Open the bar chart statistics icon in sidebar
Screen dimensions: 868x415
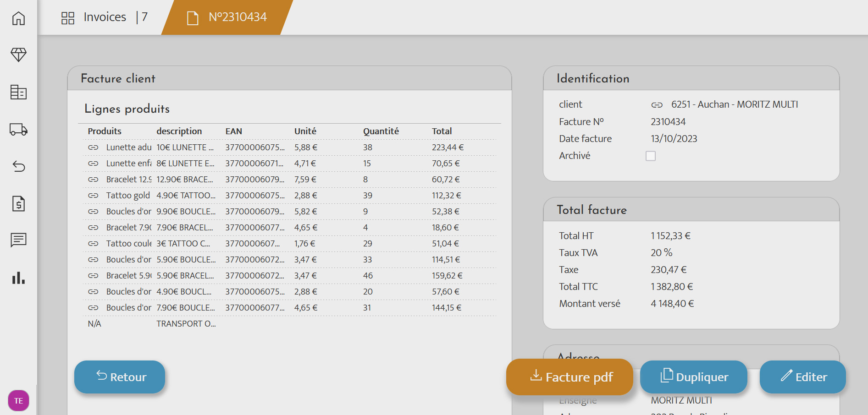pyautogui.click(x=18, y=278)
